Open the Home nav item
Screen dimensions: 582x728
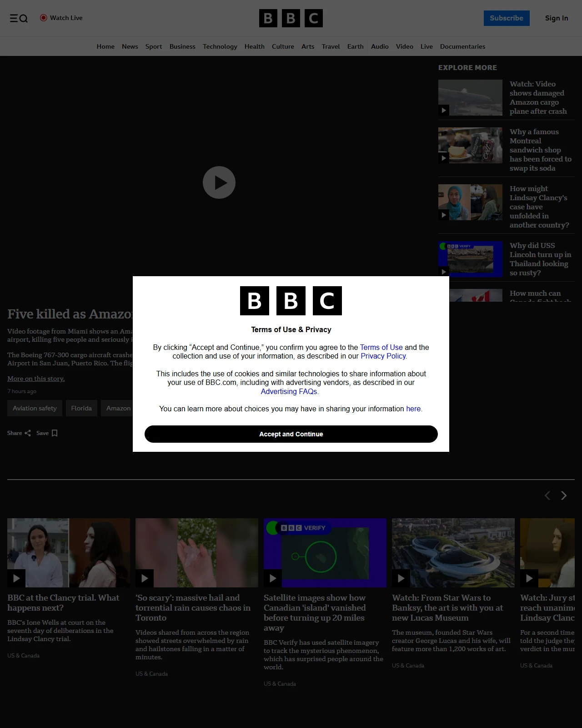point(105,46)
